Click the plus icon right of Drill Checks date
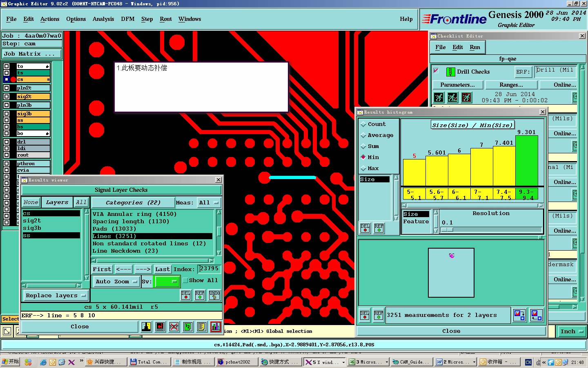 tap(575, 97)
